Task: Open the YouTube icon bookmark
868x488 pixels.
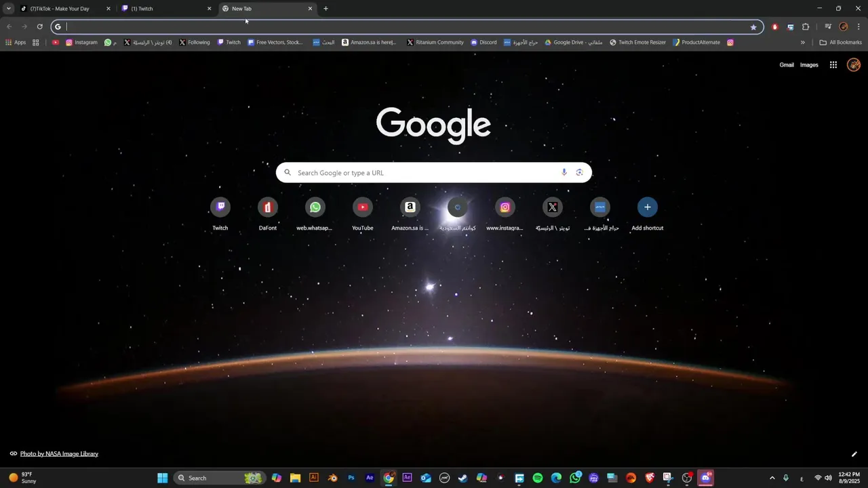Action: pyautogui.click(x=56, y=42)
